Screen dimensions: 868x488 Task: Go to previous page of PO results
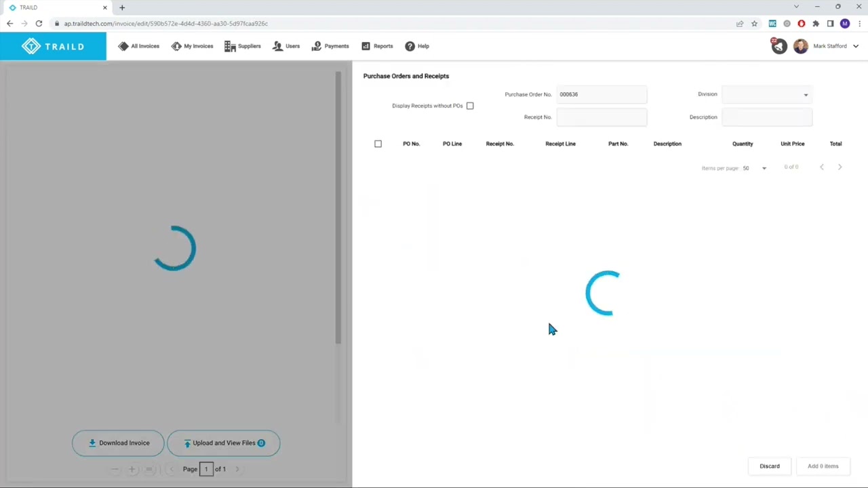tap(822, 167)
